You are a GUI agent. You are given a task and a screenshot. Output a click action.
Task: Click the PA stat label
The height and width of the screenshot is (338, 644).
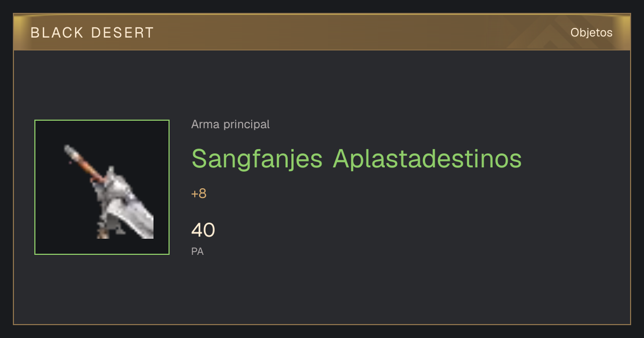[x=197, y=251]
